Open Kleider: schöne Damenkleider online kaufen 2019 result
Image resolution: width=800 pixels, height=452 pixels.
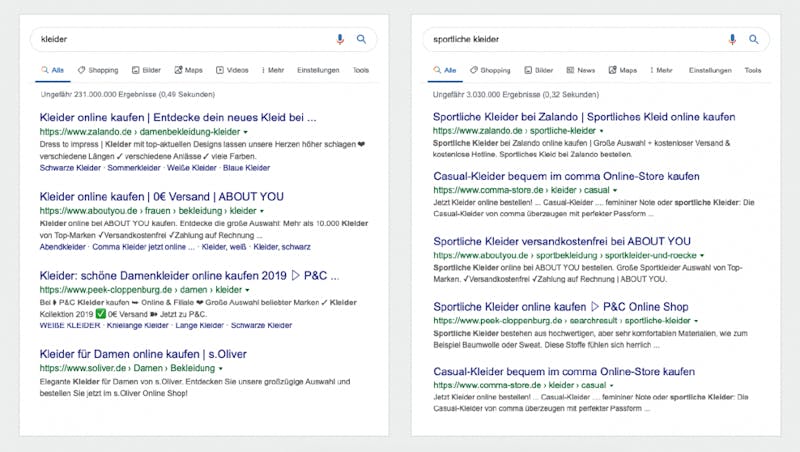click(189, 275)
